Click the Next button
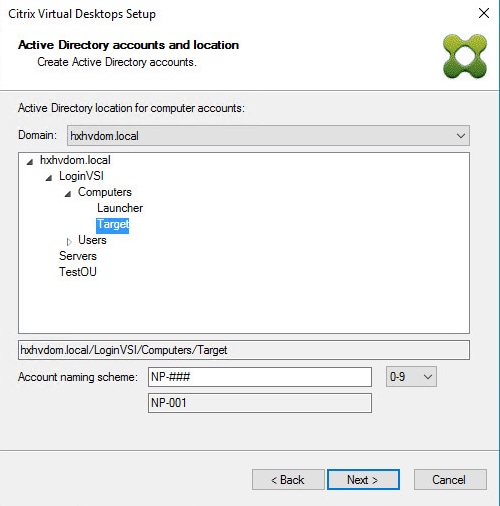This screenshot has height=506, width=500. click(363, 480)
